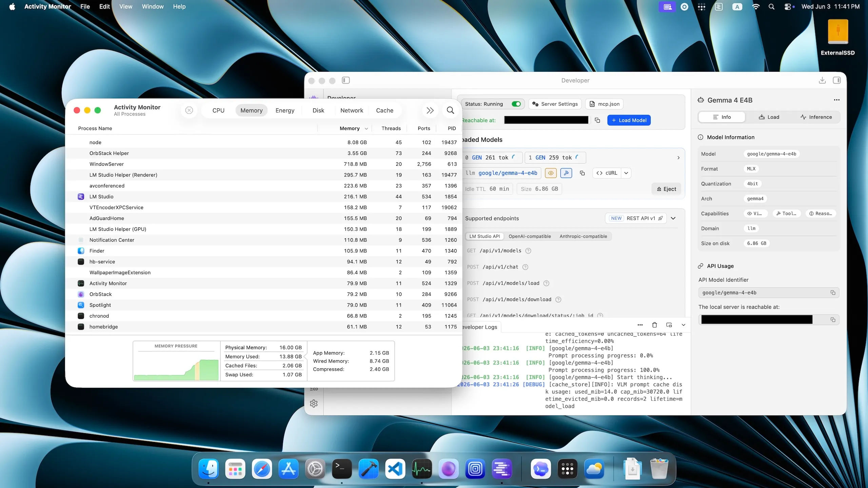Viewport: 868px width, 488px height.
Task: Click the cURL button
Action: click(x=607, y=173)
